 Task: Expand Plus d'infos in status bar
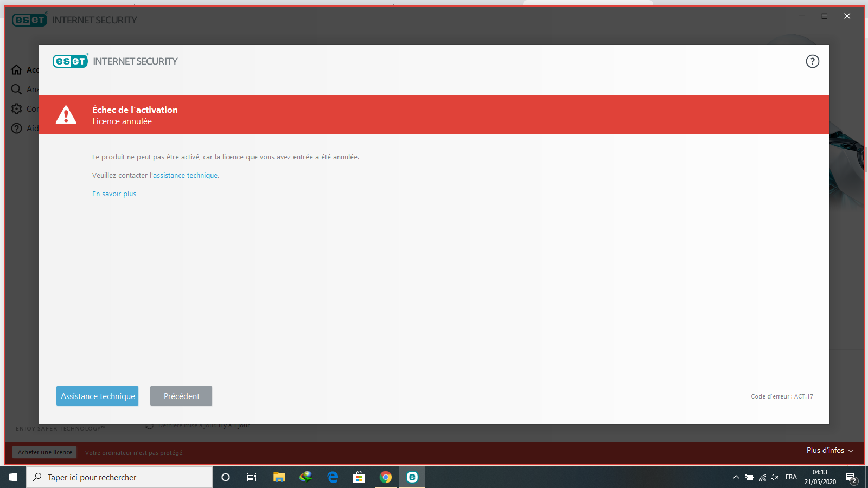click(x=830, y=451)
